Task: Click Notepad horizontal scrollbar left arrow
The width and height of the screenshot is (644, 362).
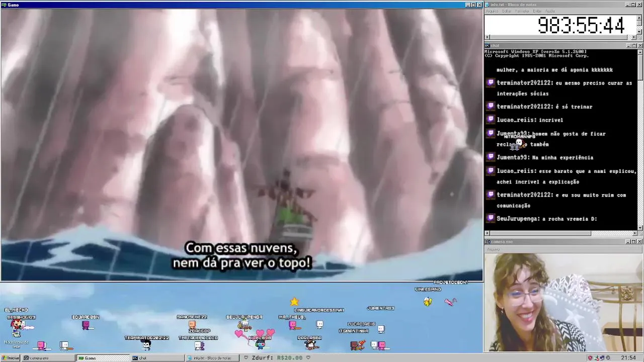Action: point(487,37)
